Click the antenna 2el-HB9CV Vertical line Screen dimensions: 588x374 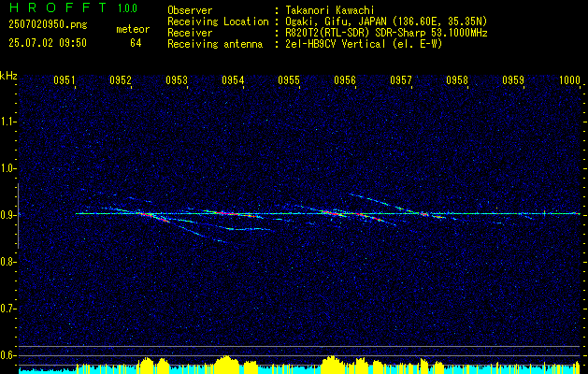click(364, 44)
